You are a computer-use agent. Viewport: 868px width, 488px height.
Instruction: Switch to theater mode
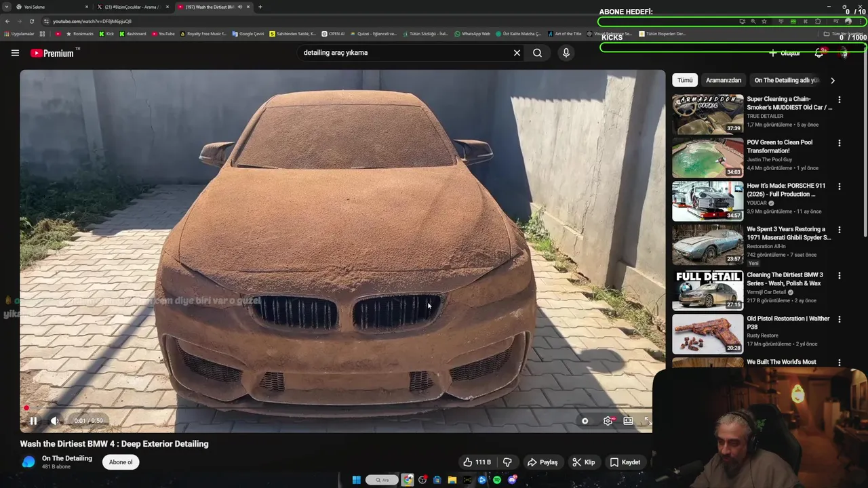click(628, 421)
